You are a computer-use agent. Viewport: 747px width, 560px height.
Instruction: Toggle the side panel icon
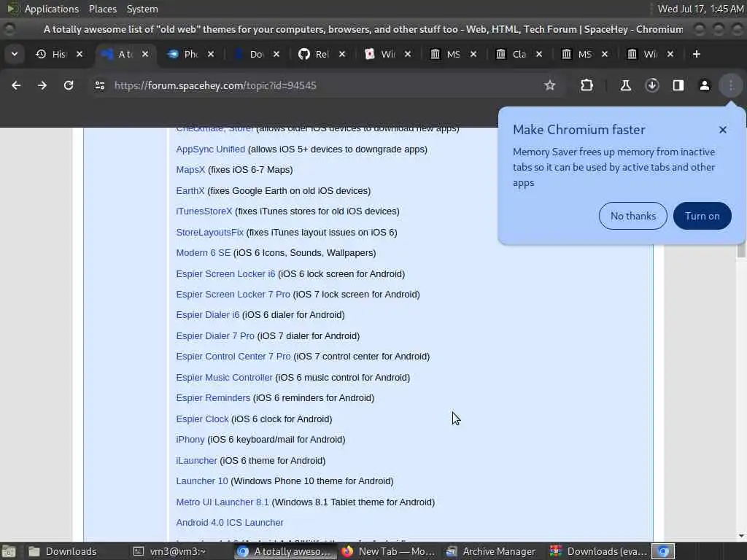678,85
